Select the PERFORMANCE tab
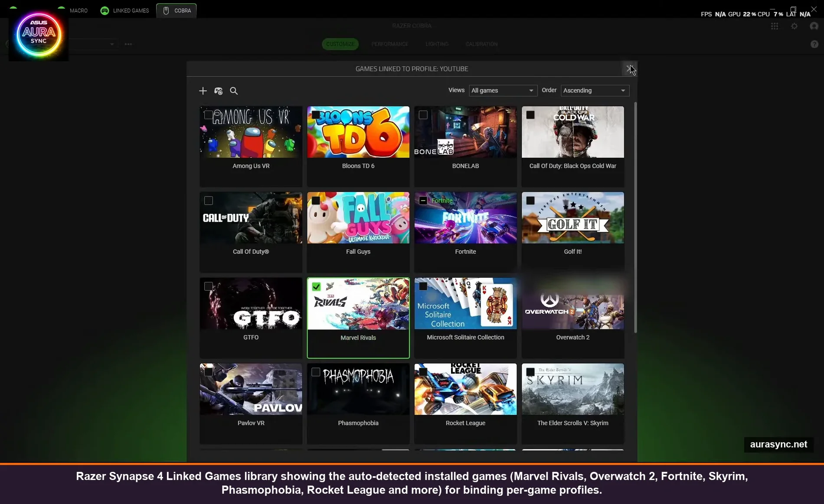Image resolution: width=824 pixels, height=504 pixels. (389, 44)
